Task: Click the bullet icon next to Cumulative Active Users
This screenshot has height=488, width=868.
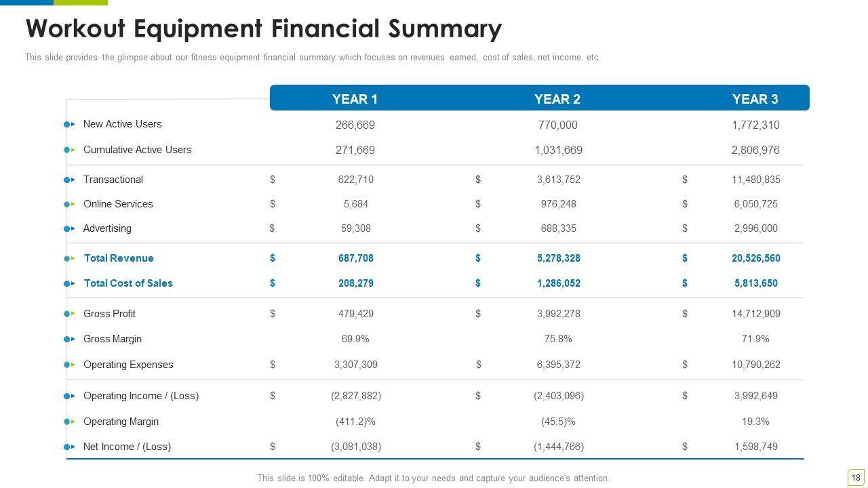Action: [69, 150]
